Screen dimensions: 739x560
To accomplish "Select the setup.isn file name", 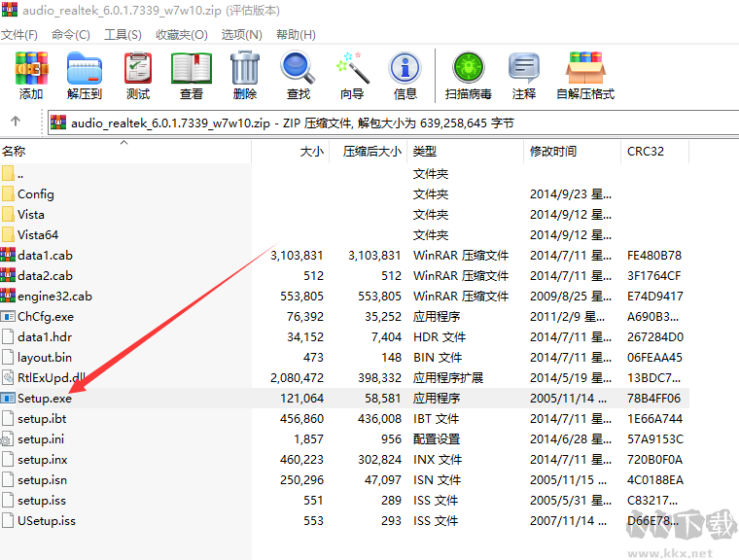I will coord(43,480).
